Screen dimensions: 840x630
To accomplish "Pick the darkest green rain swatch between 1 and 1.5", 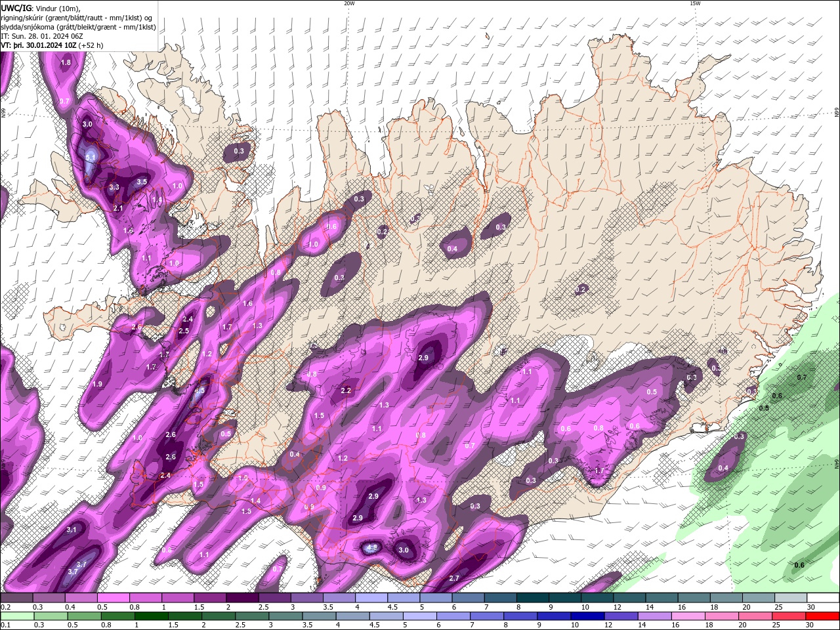I will coord(150,616).
